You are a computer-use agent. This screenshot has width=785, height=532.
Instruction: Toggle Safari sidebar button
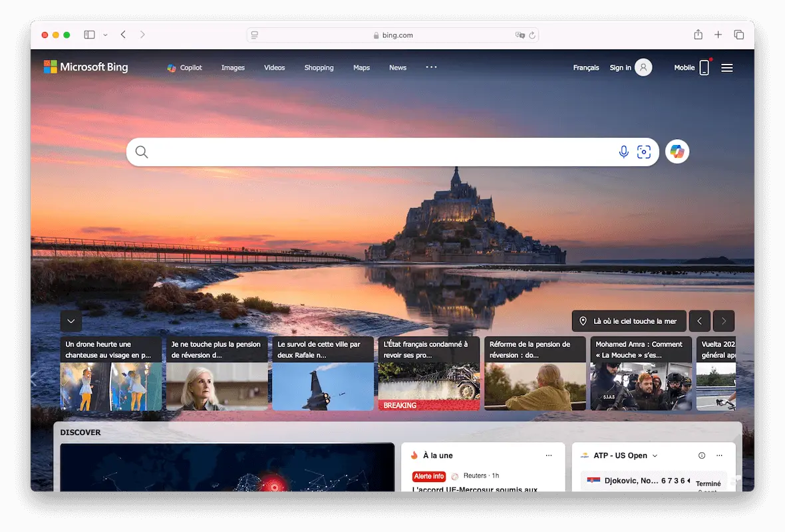pyautogui.click(x=89, y=35)
